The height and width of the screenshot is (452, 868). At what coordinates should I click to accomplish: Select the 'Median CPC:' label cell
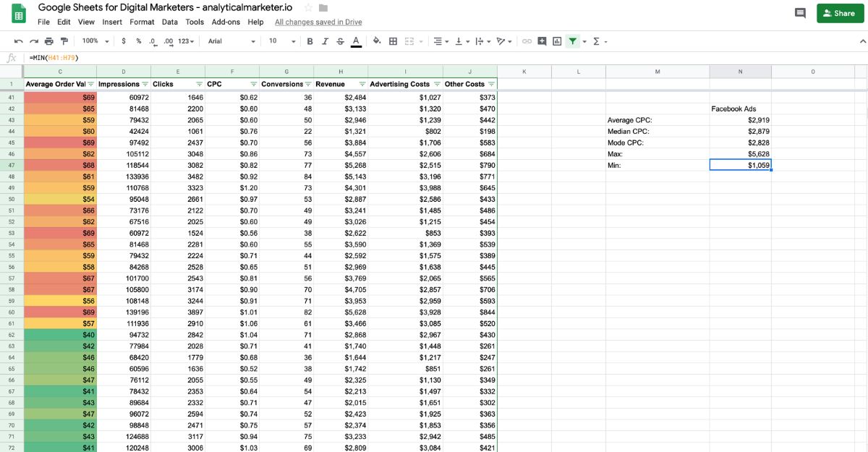(x=658, y=132)
